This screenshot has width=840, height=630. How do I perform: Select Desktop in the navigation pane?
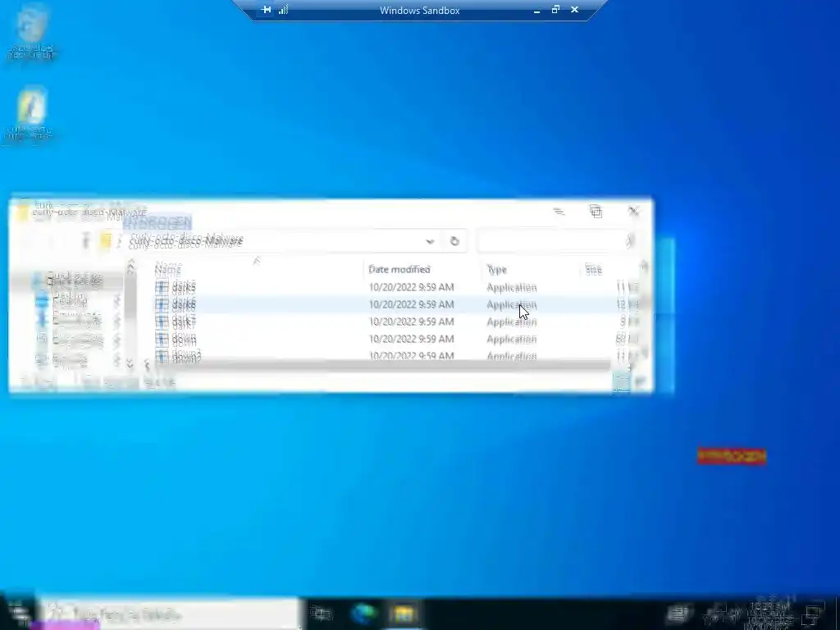pos(69,299)
